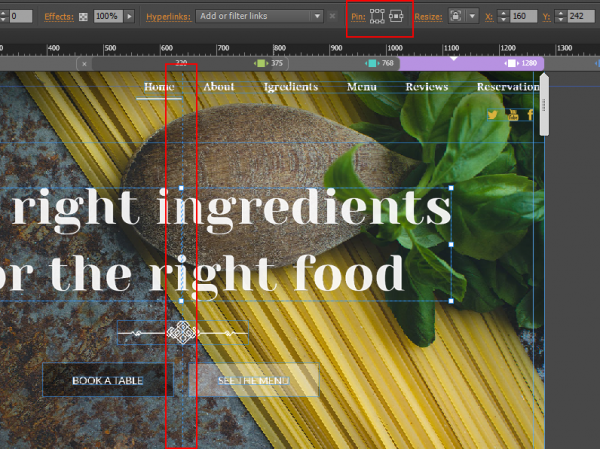Screen dimensions: 600x449
Task: Click the browser pin position grid icon
Action: tap(377, 17)
